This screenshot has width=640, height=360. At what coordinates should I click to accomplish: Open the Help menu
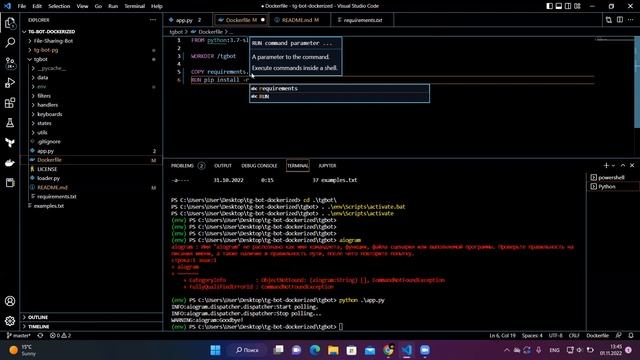click(x=157, y=6)
